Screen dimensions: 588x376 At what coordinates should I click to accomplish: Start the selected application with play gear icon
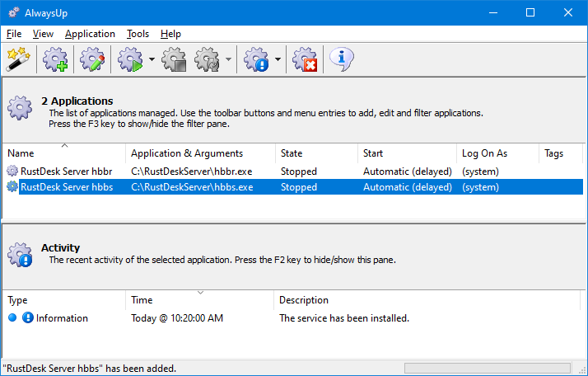tap(130, 59)
